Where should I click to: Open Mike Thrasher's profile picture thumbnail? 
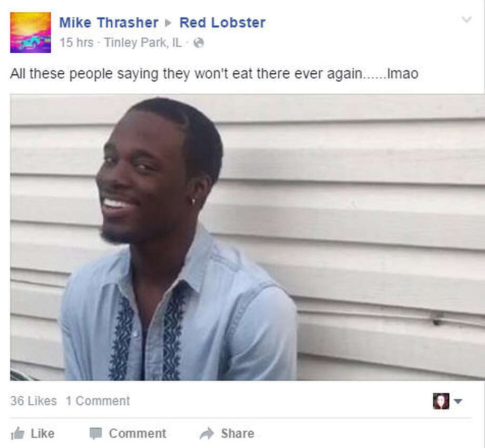click(31, 33)
